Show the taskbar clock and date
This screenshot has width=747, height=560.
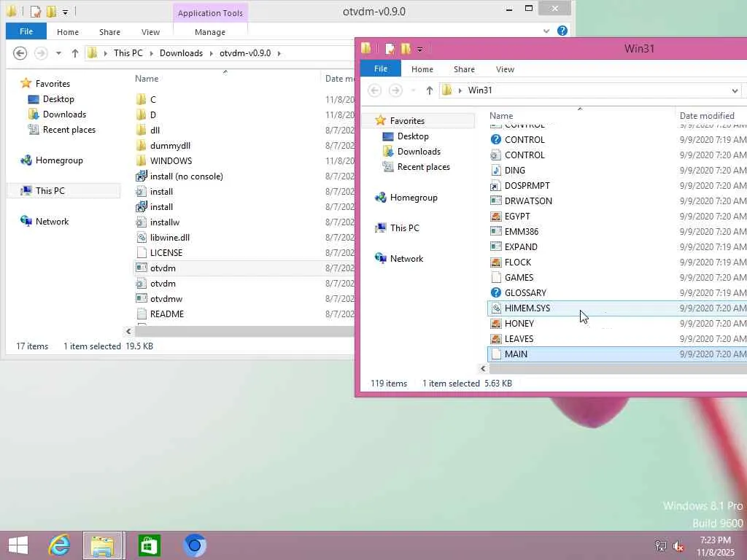point(715,546)
